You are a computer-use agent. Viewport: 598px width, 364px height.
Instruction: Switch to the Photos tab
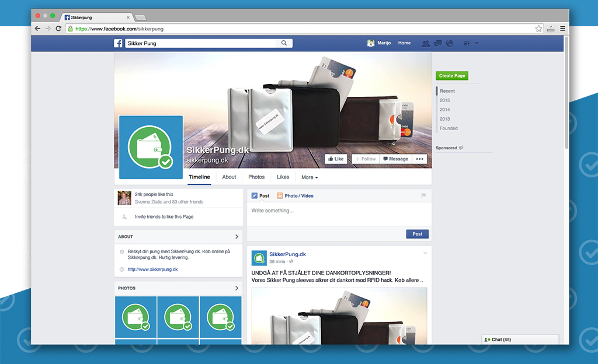click(x=256, y=177)
